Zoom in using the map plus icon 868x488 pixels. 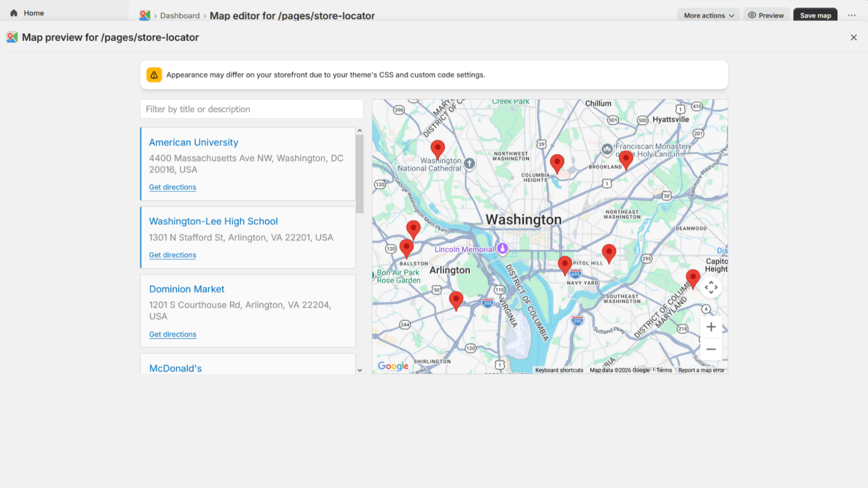click(711, 326)
